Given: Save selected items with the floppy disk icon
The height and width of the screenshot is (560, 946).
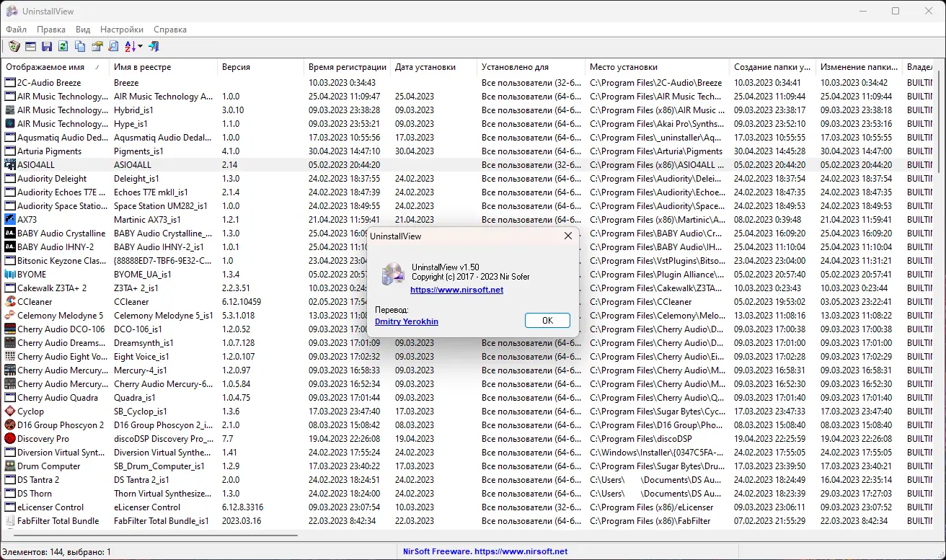Looking at the screenshot, I should (47, 47).
